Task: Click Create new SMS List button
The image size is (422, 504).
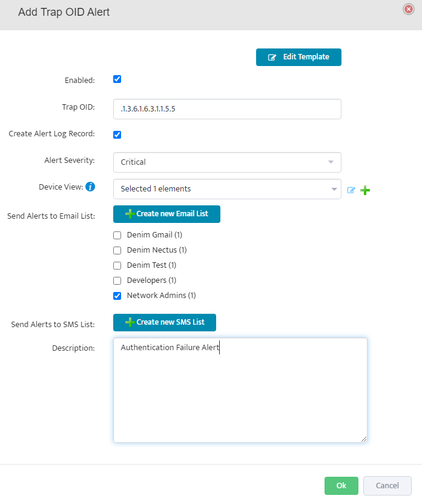Action: [x=165, y=322]
